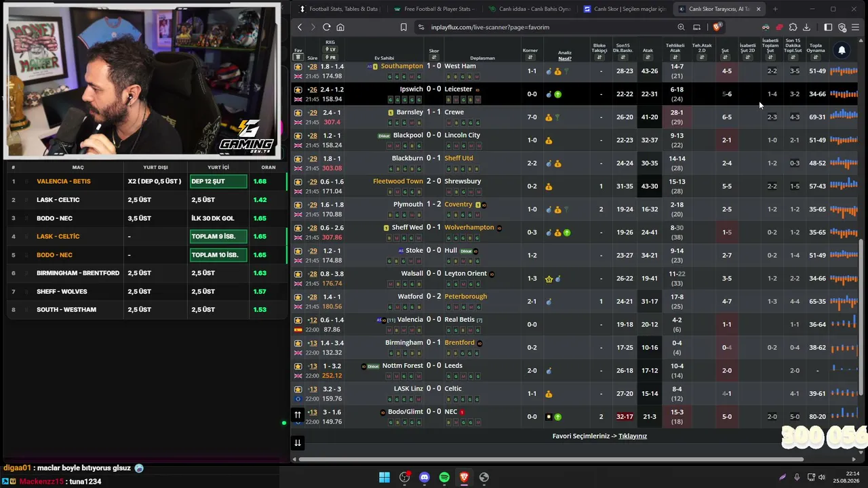This screenshot has height=488, width=868.
Task: Toggle favorite star for Nottm Forest vs Leeds
Action: (298, 366)
